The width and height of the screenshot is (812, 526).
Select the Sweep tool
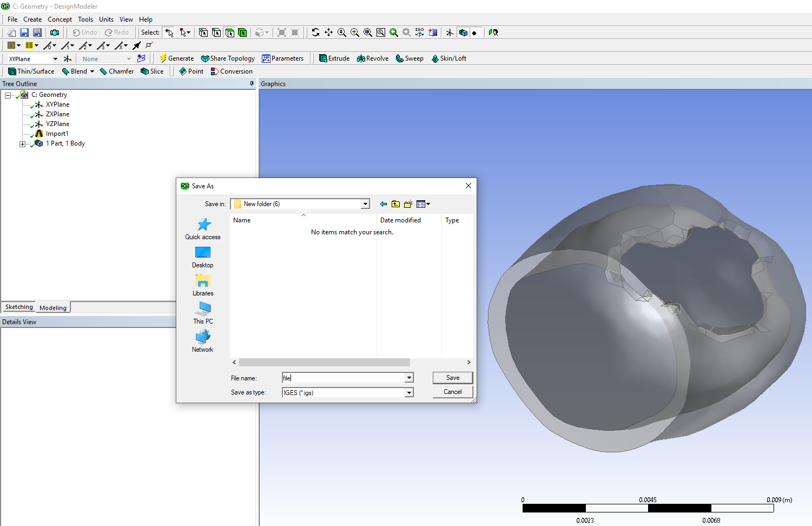click(410, 58)
